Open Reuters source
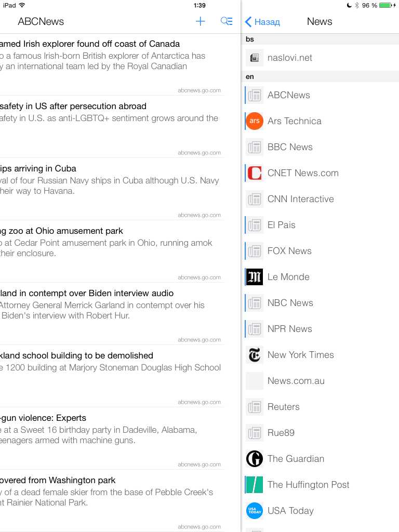The height and width of the screenshot is (532, 399). tap(320, 407)
